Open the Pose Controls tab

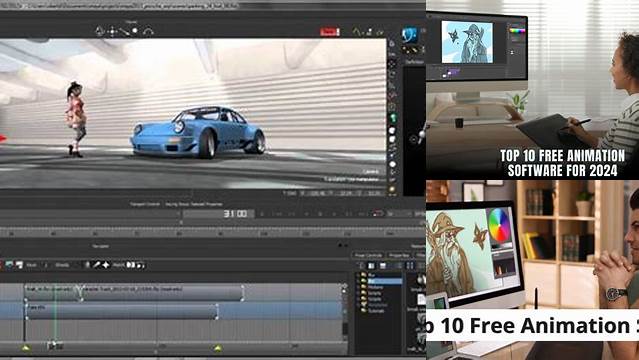click(x=368, y=256)
